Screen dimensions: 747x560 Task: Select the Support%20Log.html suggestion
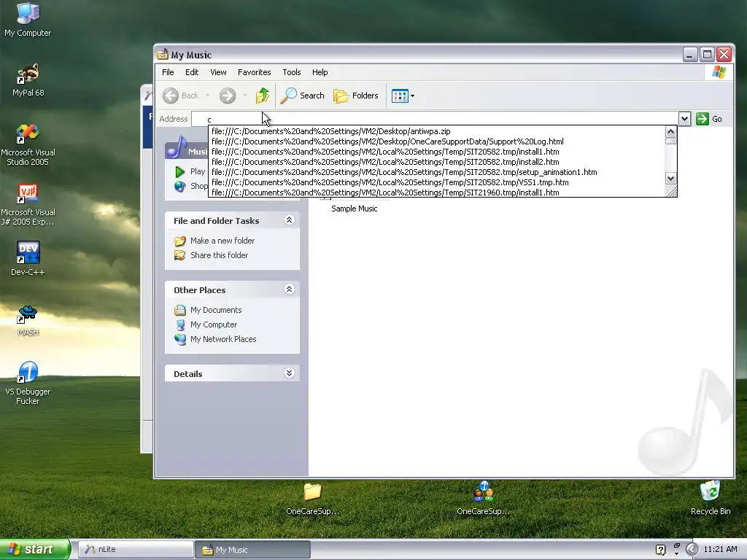click(x=437, y=141)
